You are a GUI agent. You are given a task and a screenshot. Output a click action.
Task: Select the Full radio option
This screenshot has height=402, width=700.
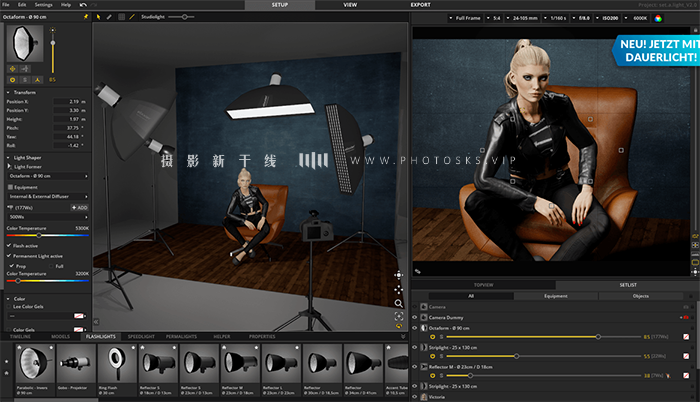[51, 266]
